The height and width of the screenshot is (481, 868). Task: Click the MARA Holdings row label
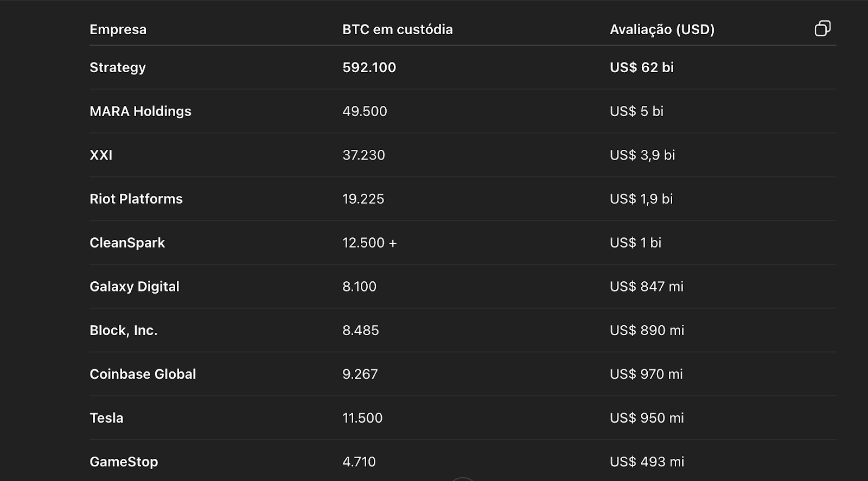pos(141,111)
